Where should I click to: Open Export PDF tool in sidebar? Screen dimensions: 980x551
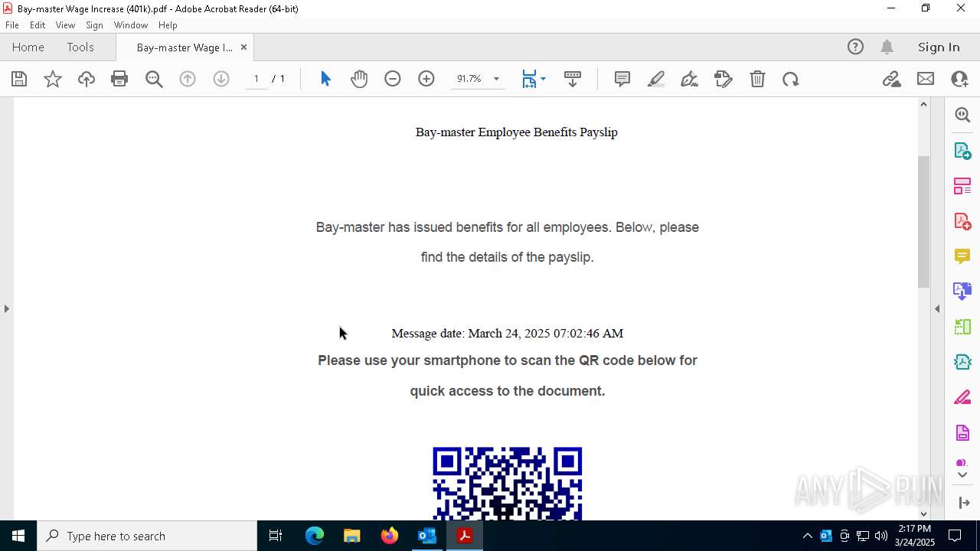point(962,150)
